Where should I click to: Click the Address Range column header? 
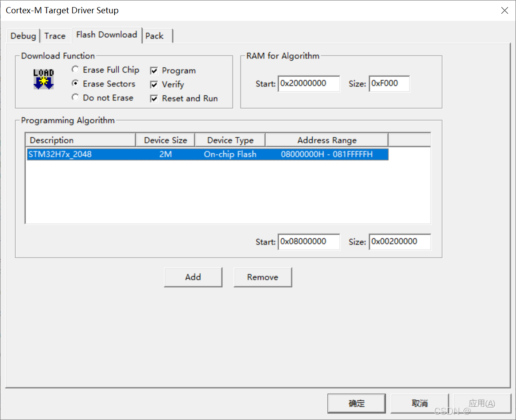click(x=327, y=140)
